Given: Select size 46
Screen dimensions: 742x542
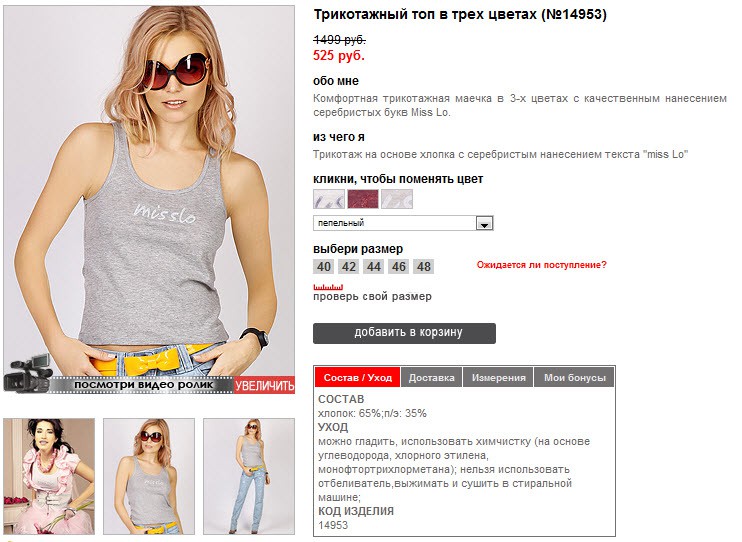Looking at the screenshot, I should 398,267.
